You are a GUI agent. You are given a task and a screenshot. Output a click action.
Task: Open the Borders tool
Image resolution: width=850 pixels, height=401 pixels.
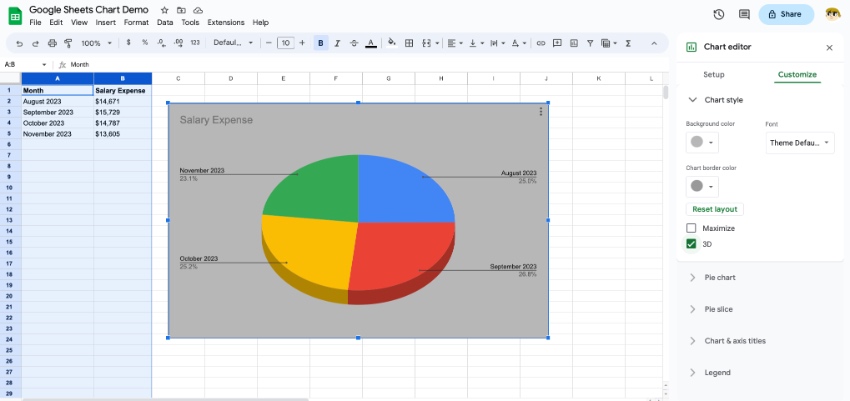tap(409, 43)
